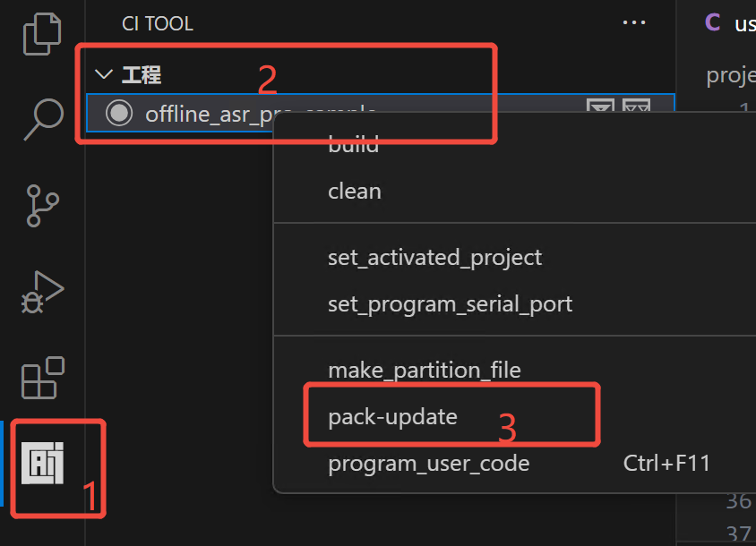This screenshot has height=546, width=756.
Task: Open the Run and Debug icon
Action: pos(41,291)
